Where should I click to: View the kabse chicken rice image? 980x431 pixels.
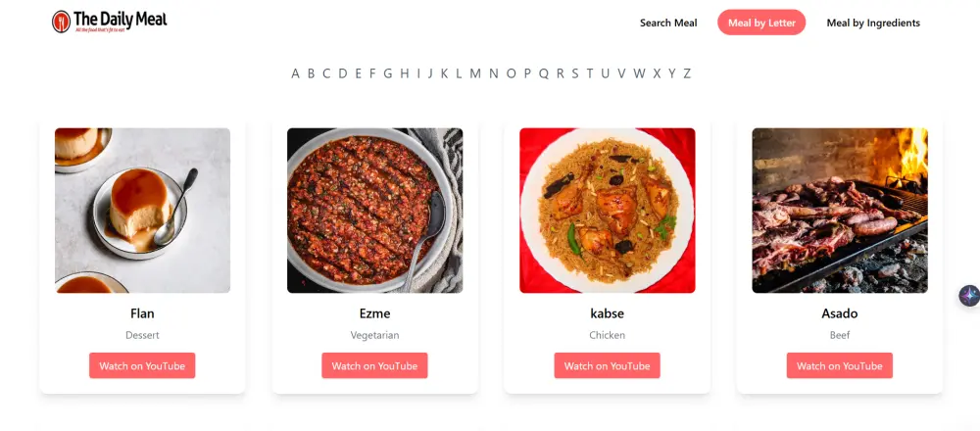[x=607, y=211]
